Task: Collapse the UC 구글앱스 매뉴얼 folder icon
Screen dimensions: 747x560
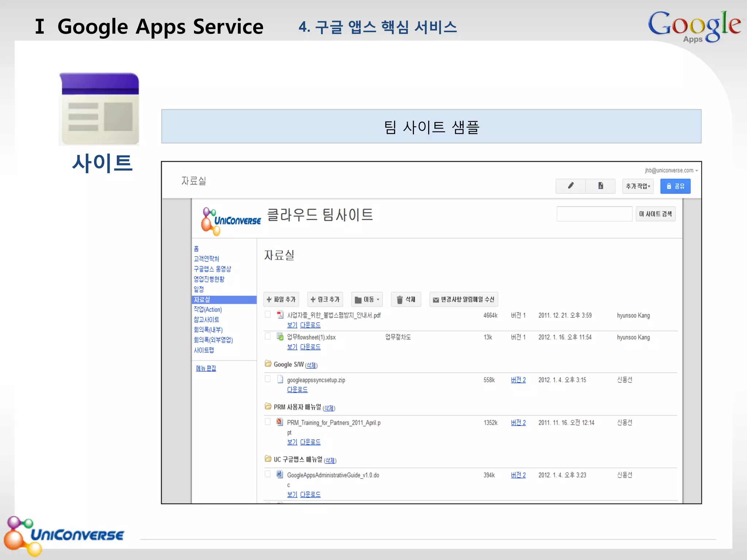Action: point(268,459)
